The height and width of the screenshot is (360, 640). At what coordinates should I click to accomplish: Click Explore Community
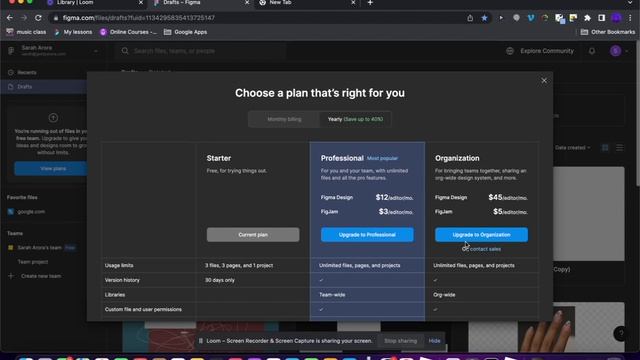pyautogui.click(x=540, y=51)
